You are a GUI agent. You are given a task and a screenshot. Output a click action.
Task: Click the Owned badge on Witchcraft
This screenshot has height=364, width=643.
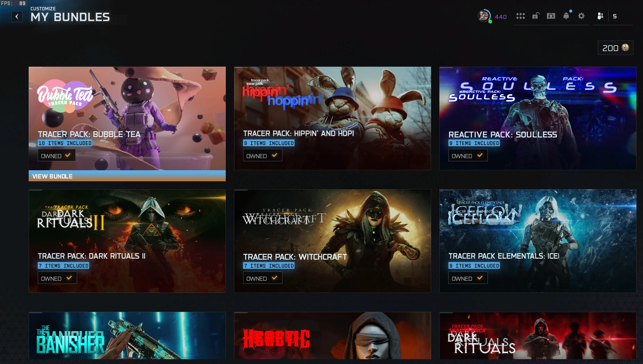click(x=262, y=278)
